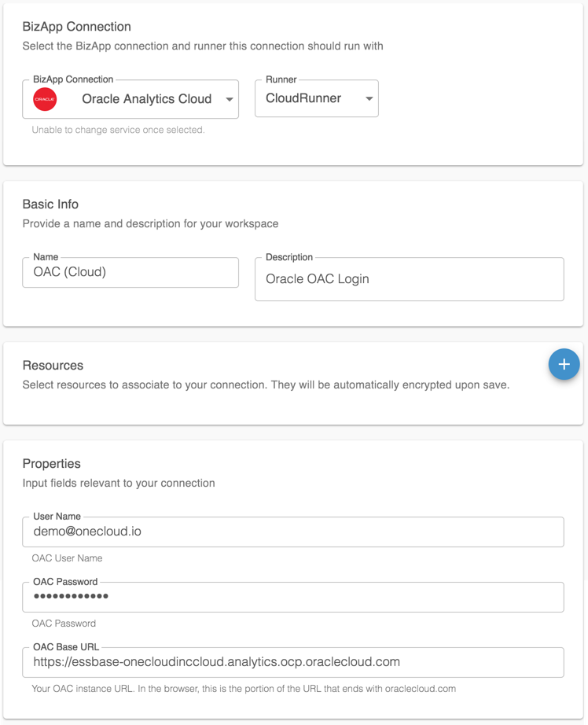Focus the Name field containing OAC (Cloud)

(x=130, y=272)
